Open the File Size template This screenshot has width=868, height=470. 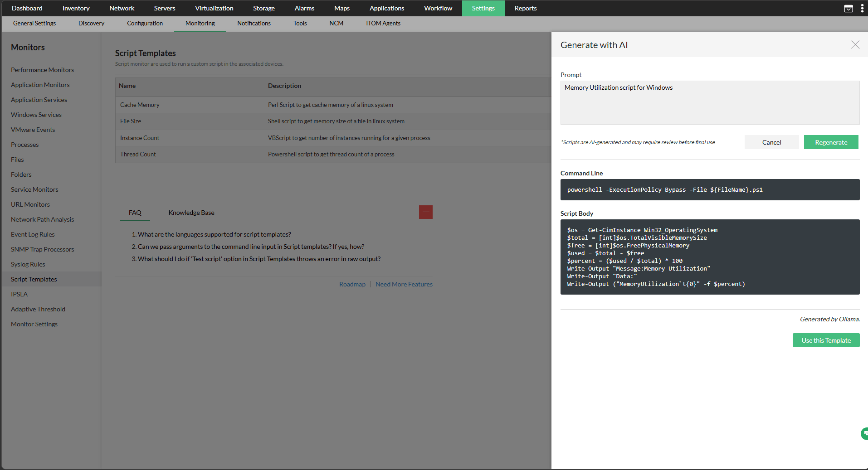coord(131,121)
